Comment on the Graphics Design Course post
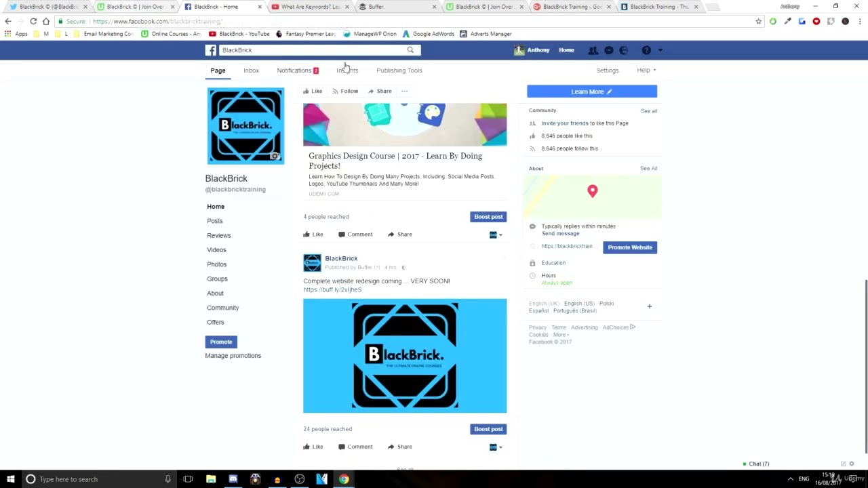This screenshot has height=488, width=868. (355, 235)
